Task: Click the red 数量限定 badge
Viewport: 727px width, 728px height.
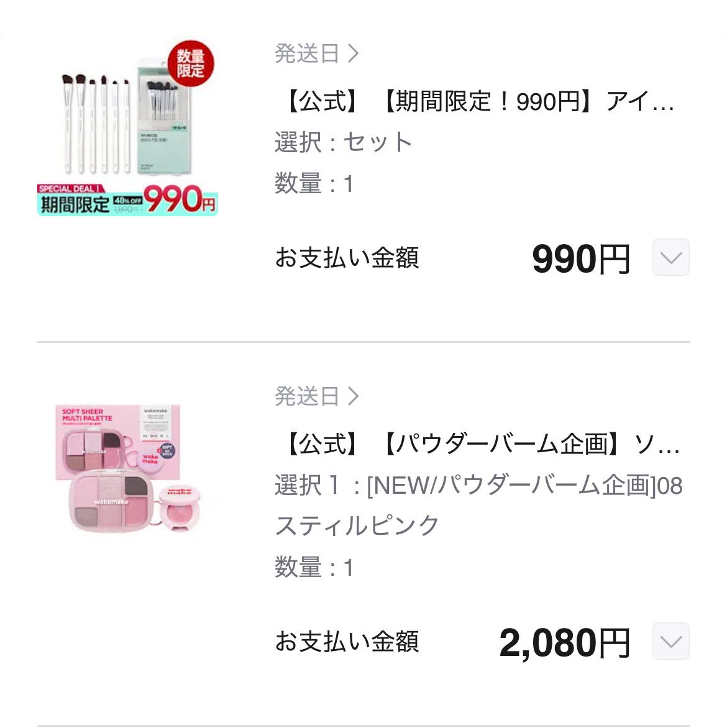Action: point(190,64)
